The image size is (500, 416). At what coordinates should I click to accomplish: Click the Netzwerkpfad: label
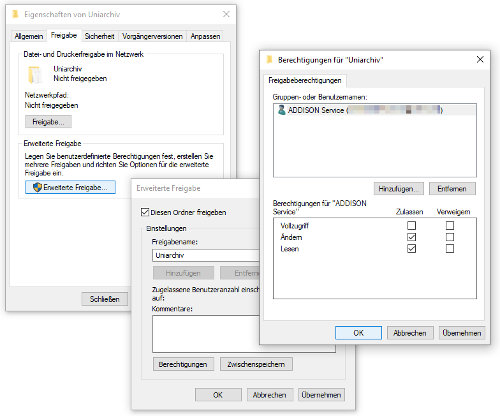click(x=46, y=95)
